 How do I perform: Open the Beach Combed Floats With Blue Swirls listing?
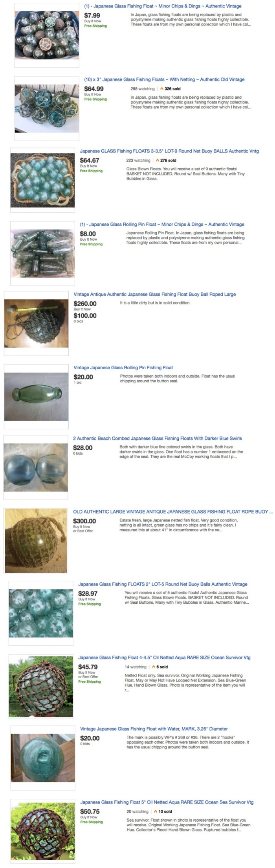[158, 438]
